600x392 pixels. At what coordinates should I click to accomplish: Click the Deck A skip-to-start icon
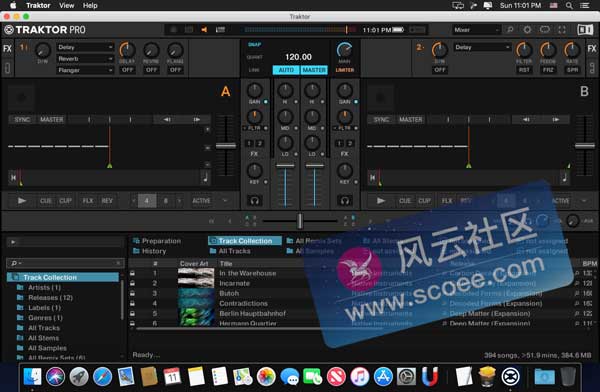pos(14,177)
